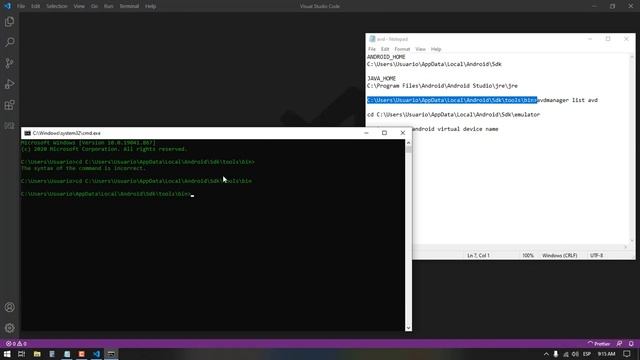Open the Accounts icon in activity bar
The image size is (640, 360).
9,307
